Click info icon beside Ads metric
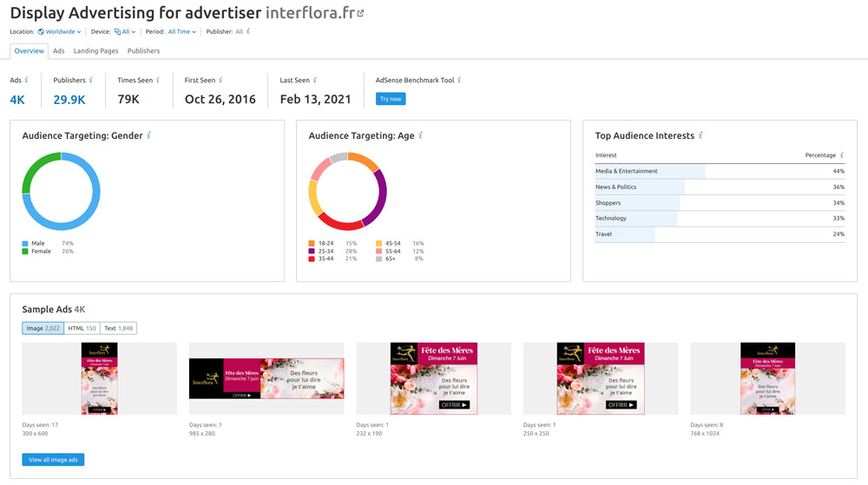Image resolution: width=868 pixels, height=485 pixels. (x=27, y=80)
